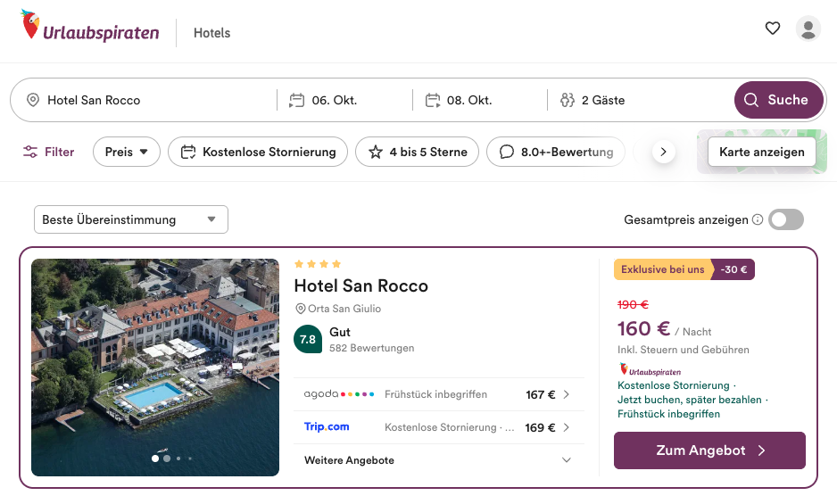Toggle the Gesamtpreis anzeigen switch
The image size is (837, 504).
point(786,219)
